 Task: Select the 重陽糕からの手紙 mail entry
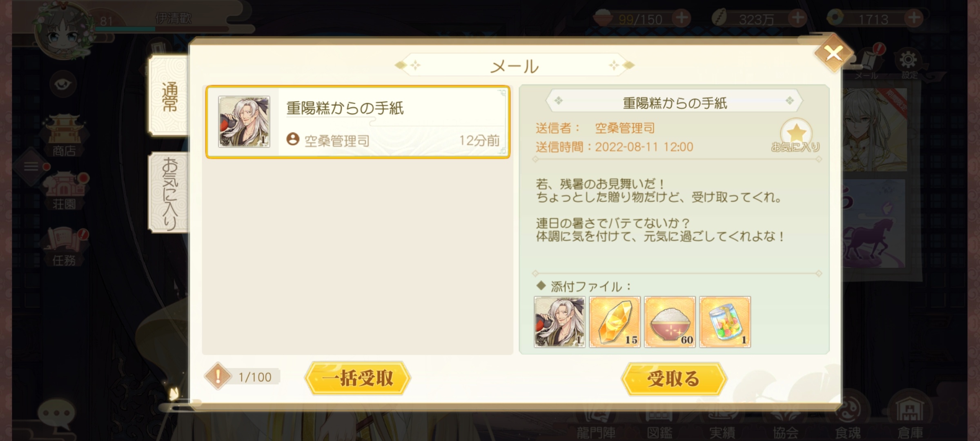(x=358, y=122)
